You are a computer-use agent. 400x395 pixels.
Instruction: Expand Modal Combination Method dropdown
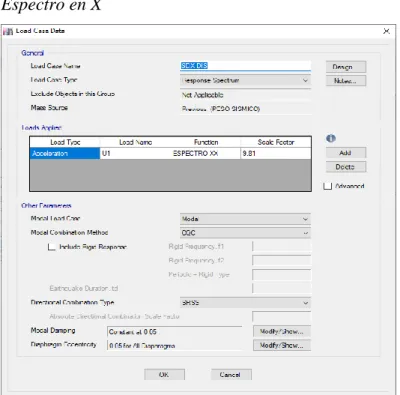[x=245, y=233]
